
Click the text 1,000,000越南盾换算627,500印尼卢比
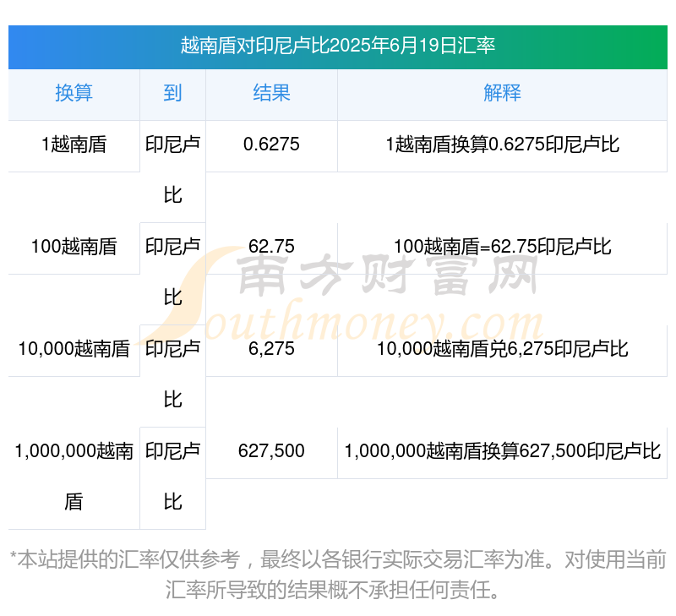pyautogui.click(x=502, y=452)
